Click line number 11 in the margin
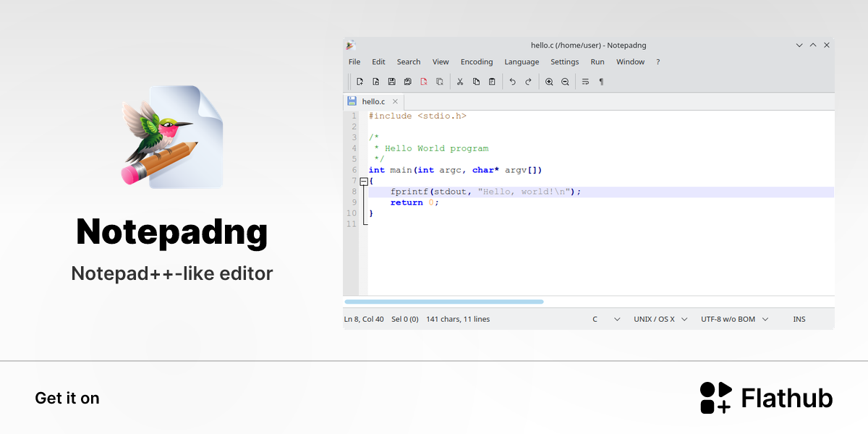The height and width of the screenshot is (434, 868). point(352,224)
